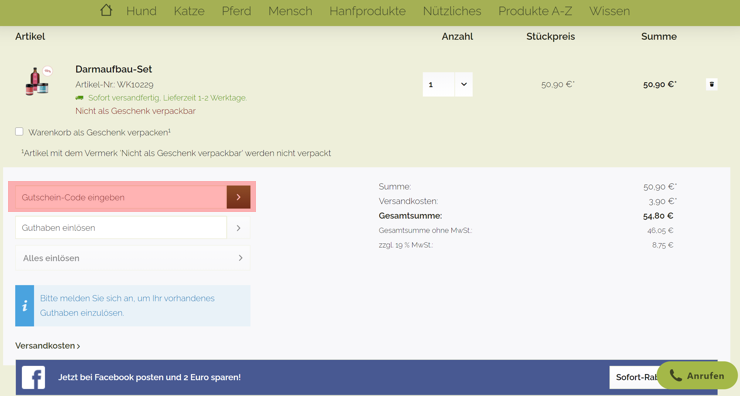This screenshot has width=740, height=396.
Task: Enable Warenkorb als Geschenk verpacken
Action: coord(19,132)
